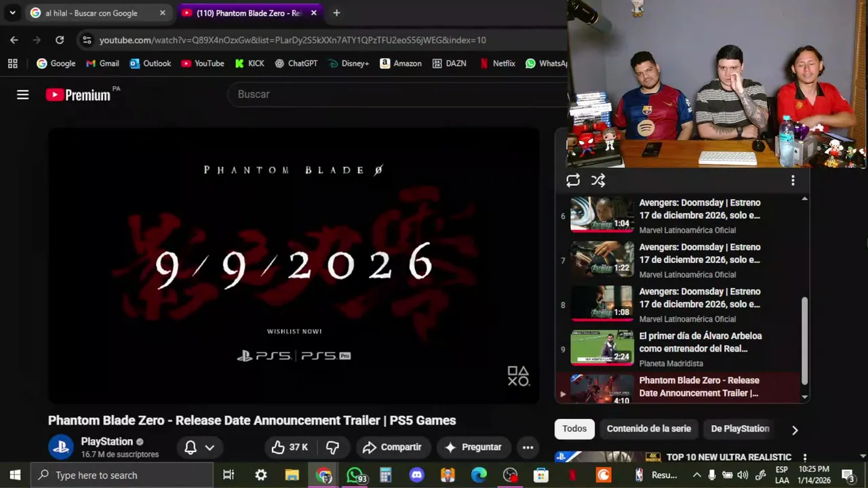Select the 'De PlayStation' chip
The width and height of the screenshot is (868, 488).
click(740, 429)
